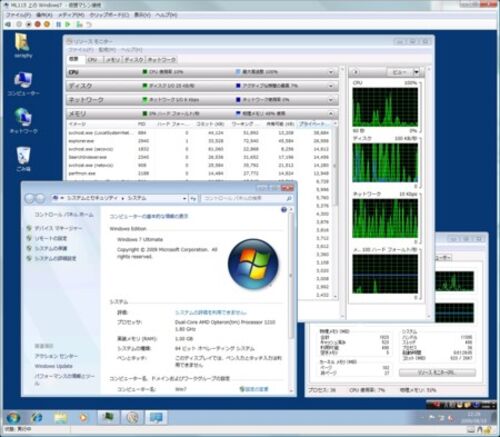Collapse the メモリ section in Resource Monitor
500x437 pixels.
[x=331, y=114]
